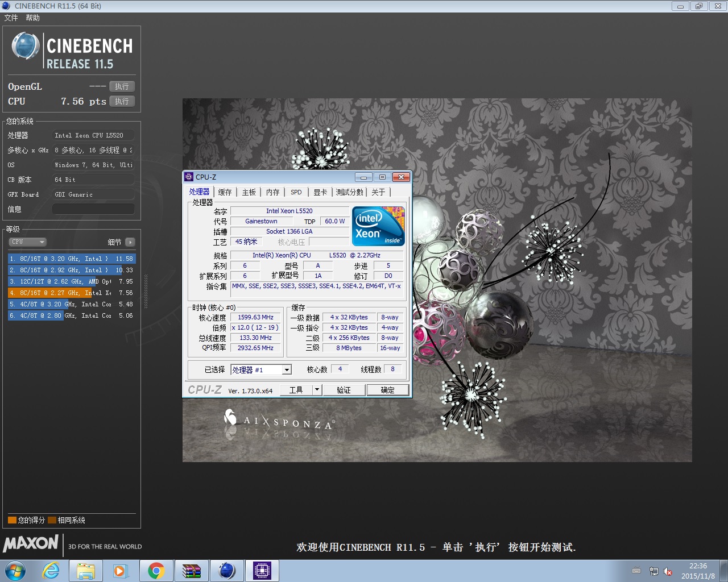This screenshot has width=728, height=582.
Task: Click the Cinebench Release 11.5 logo
Action: pyautogui.click(x=72, y=51)
